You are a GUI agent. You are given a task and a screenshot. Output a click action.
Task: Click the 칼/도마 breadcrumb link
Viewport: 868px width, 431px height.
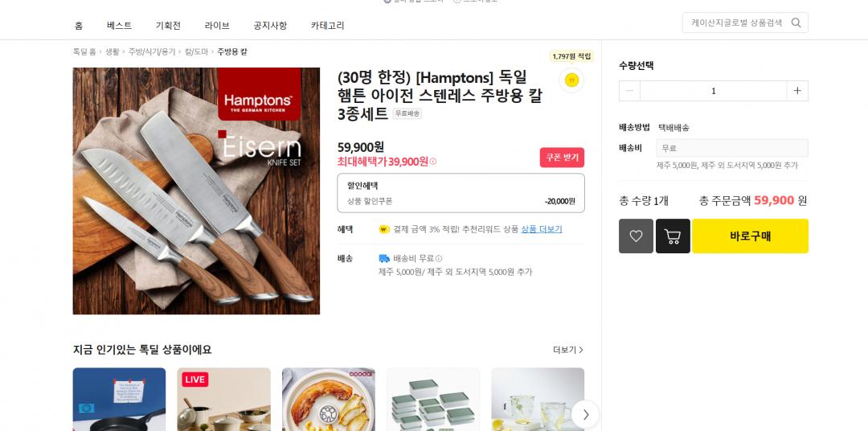coord(196,51)
